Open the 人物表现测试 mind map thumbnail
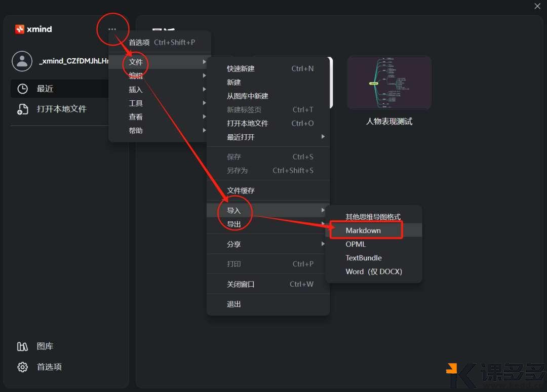Screen dimensions: 547x392 pos(389,83)
